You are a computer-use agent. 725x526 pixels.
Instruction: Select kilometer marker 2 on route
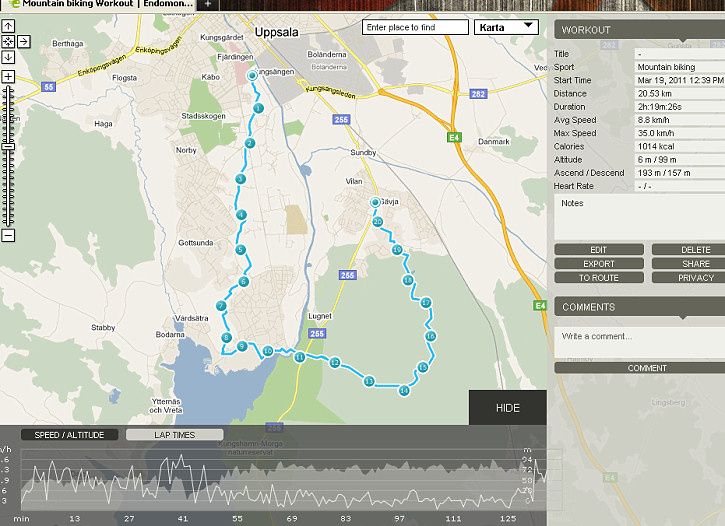[x=250, y=143]
